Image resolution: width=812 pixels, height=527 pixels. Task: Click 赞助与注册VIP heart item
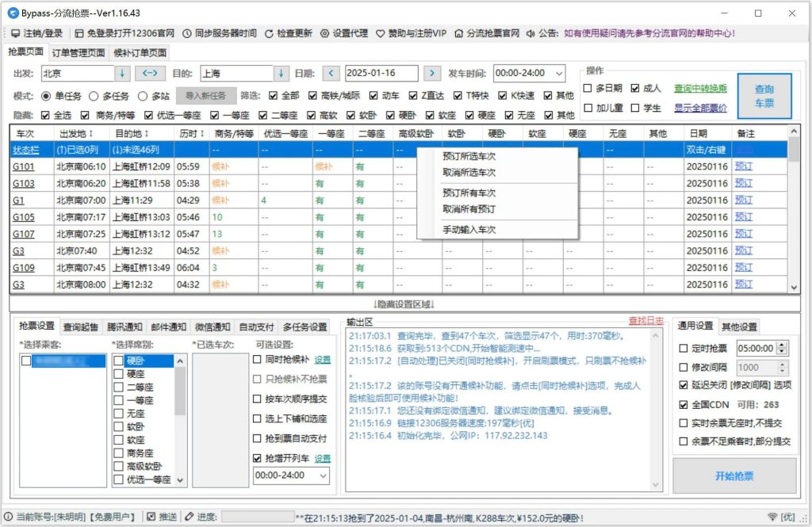click(x=412, y=33)
